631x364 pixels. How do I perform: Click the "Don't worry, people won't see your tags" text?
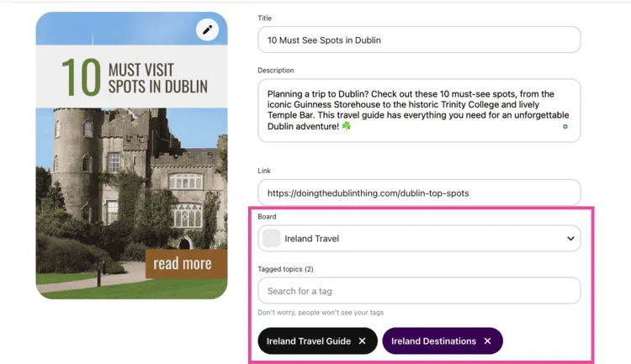[321, 313]
